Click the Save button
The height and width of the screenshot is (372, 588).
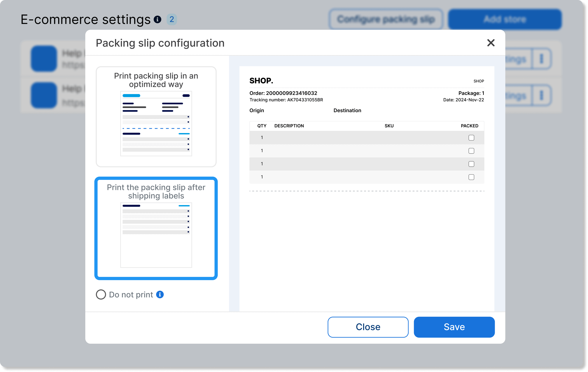[454, 327]
